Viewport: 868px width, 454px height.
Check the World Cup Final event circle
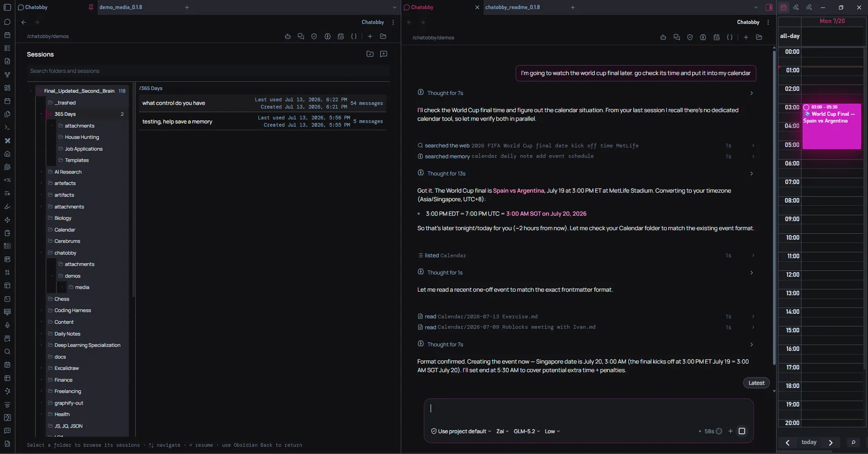(x=806, y=107)
